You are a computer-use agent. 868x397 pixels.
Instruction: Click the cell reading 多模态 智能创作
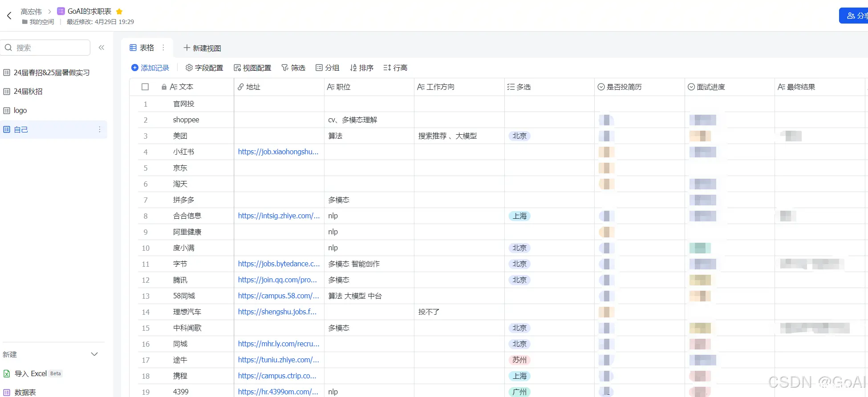pos(369,264)
